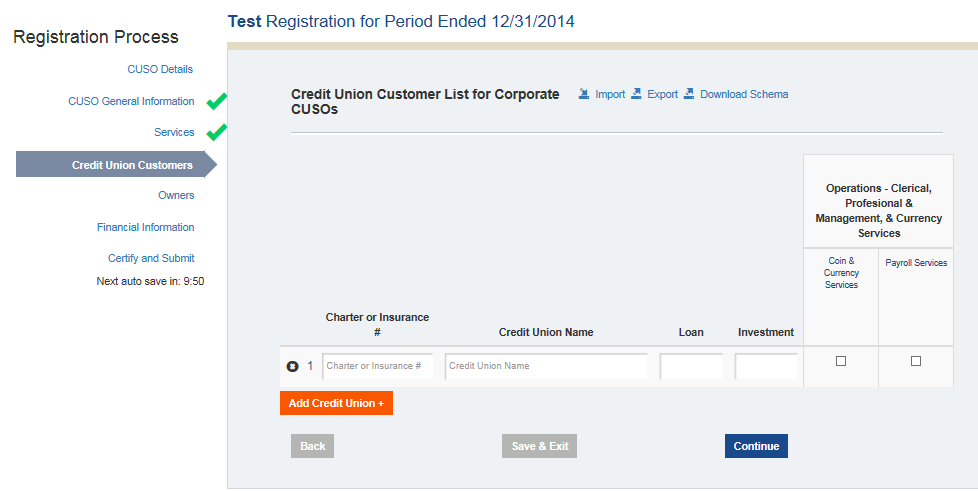Click the Continue button
978x491 pixels.
point(756,446)
